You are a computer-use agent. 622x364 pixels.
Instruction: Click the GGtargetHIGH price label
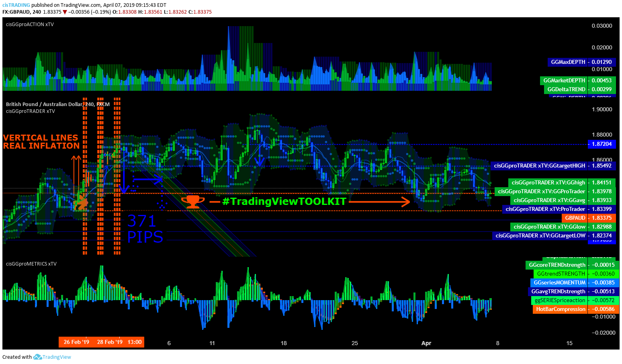pos(539,166)
